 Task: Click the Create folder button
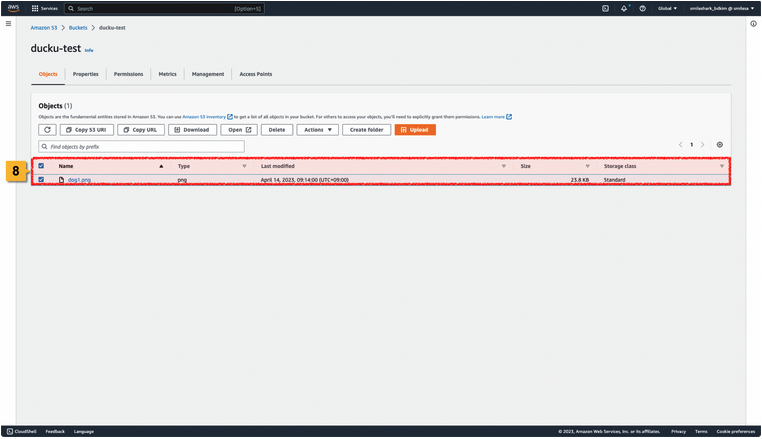coord(366,130)
